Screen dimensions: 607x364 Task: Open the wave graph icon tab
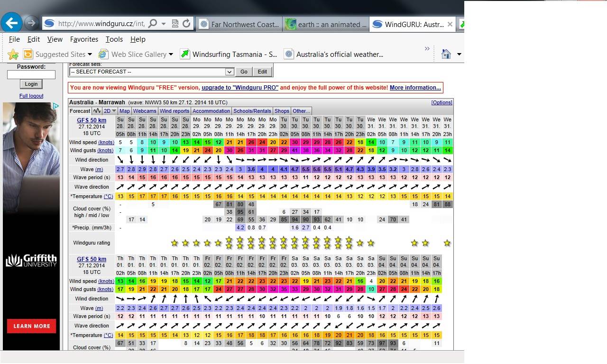point(97,111)
